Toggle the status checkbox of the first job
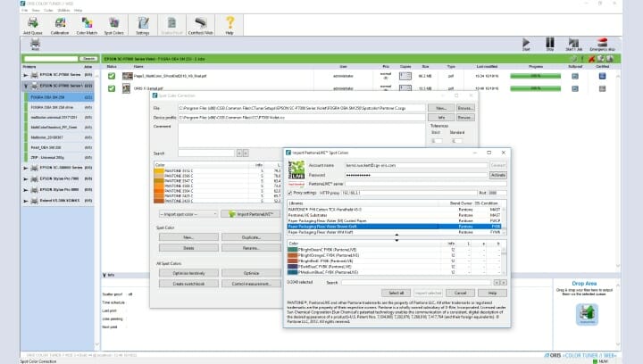Image resolution: width=643 pixels, height=364 pixels. pyautogui.click(x=112, y=76)
